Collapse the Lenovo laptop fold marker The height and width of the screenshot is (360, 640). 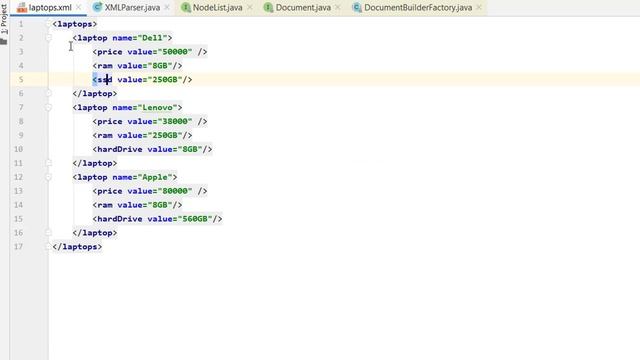pos(48,108)
